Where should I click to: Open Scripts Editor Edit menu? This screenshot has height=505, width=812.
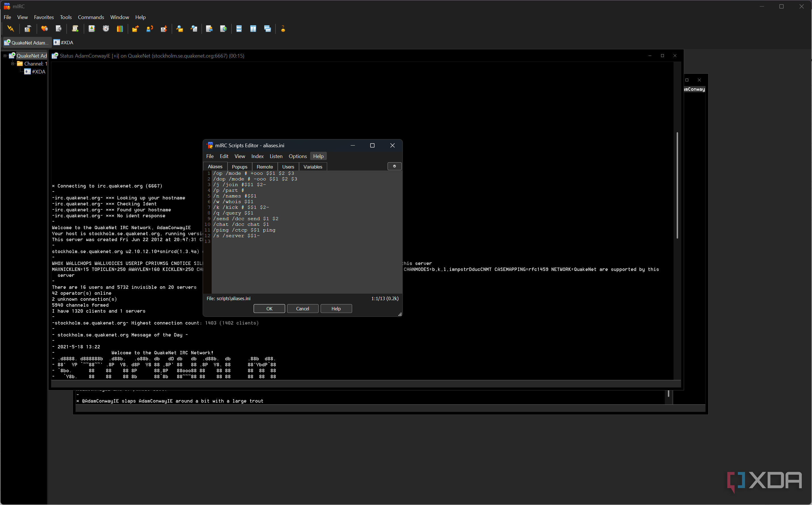[224, 156]
